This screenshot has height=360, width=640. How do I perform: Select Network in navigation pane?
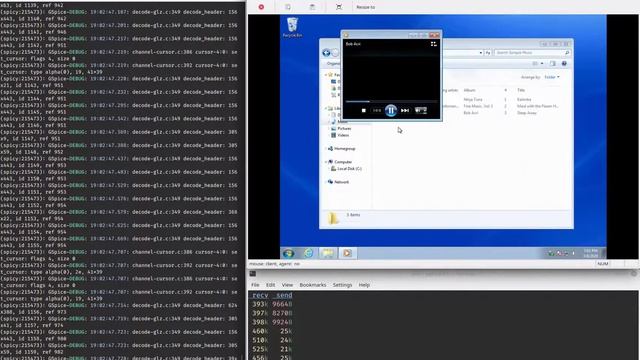[x=338, y=182]
